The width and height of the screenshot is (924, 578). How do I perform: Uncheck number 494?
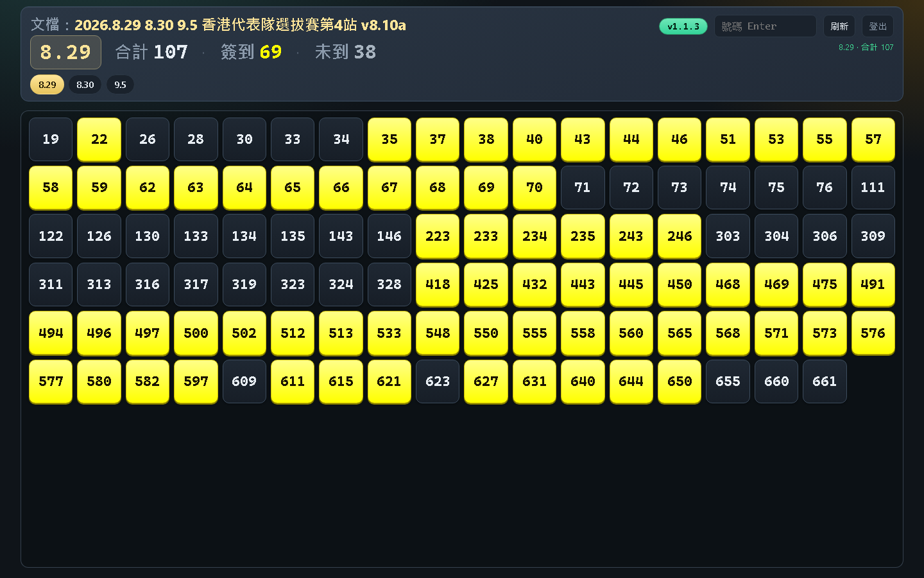pos(51,333)
